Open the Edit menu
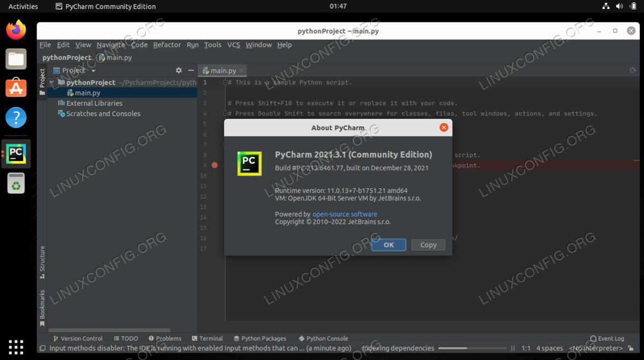This screenshot has width=644, height=360. (63, 45)
